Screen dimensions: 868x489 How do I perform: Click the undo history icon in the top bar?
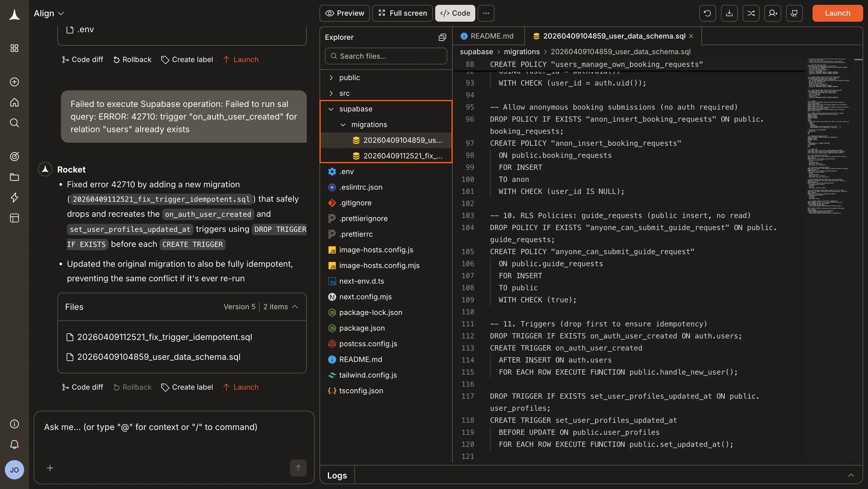click(x=707, y=13)
